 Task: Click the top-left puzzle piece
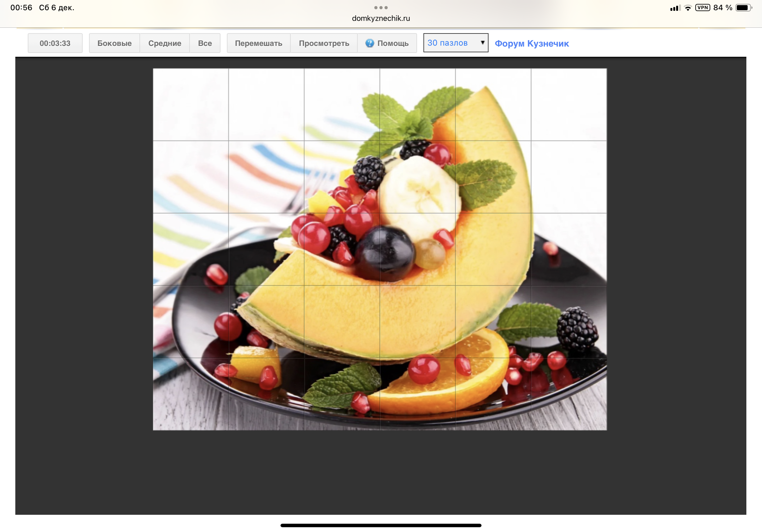[x=190, y=105]
